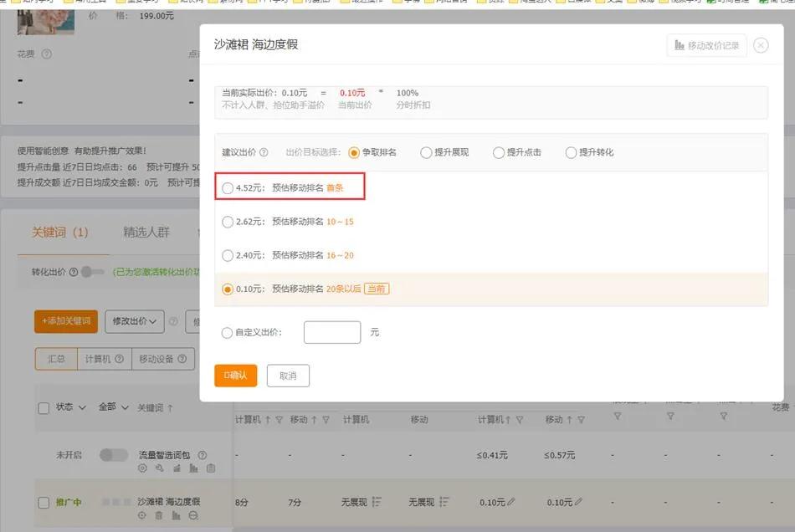
Task: Open the bar chart report icon under 流量智选词包
Action: (193, 468)
